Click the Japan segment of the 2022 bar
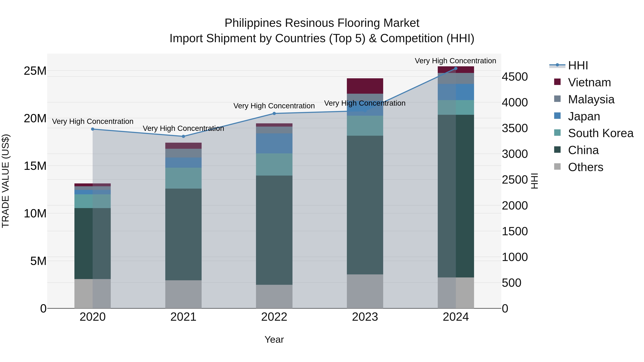 (x=274, y=143)
